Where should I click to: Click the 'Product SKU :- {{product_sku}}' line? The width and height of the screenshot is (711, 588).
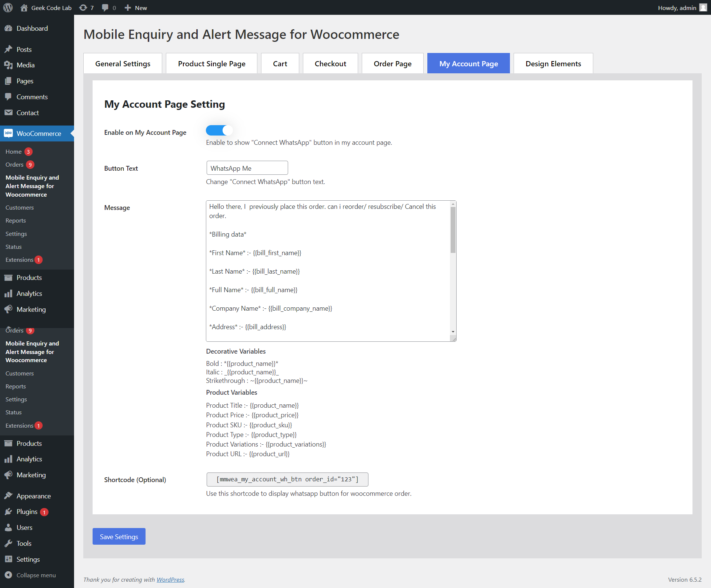[x=249, y=425]
